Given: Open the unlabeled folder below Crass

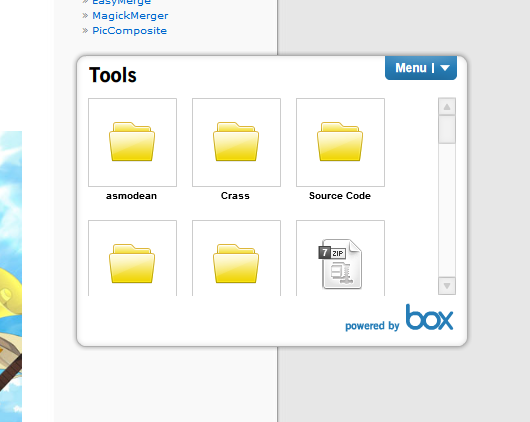Looking at the screenshot, I should coord(236,263).
